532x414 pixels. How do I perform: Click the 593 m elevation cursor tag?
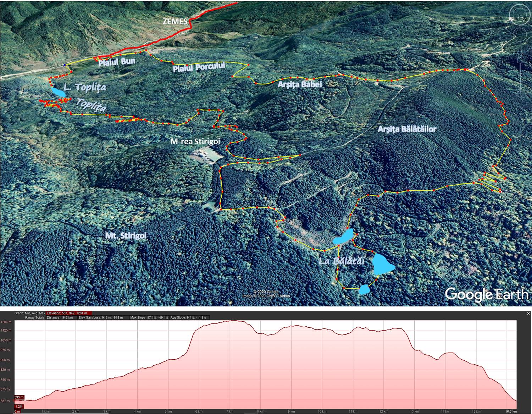[x=19, y=397]
